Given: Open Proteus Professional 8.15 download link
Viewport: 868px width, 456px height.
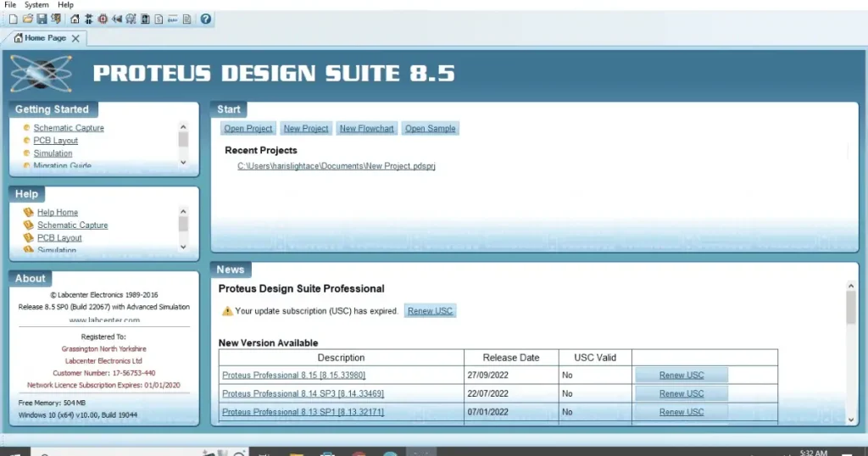Looking at the screenshot, I should (293, 375).
